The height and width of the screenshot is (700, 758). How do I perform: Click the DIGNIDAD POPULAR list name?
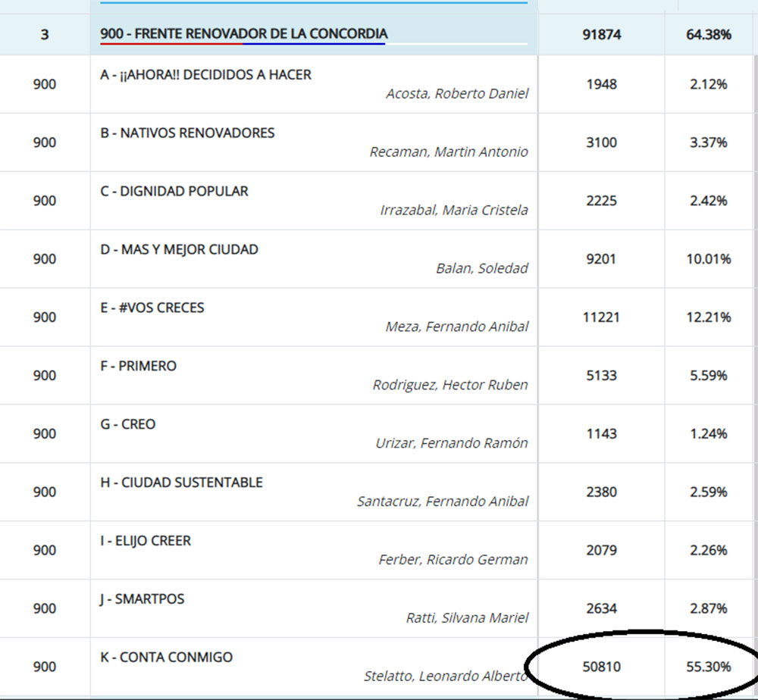[174, 192]
